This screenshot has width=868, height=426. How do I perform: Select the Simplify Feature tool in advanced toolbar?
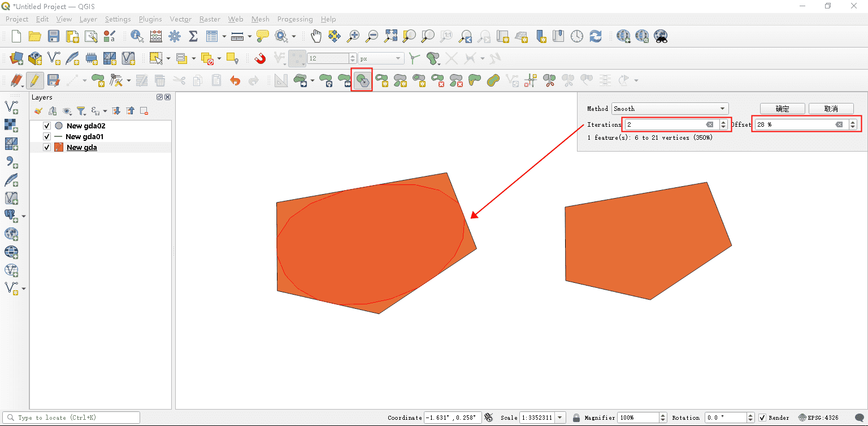click(362, 80)
